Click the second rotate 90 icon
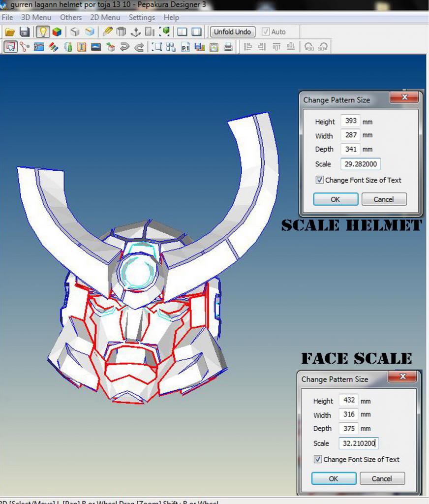 click(323, 47)
